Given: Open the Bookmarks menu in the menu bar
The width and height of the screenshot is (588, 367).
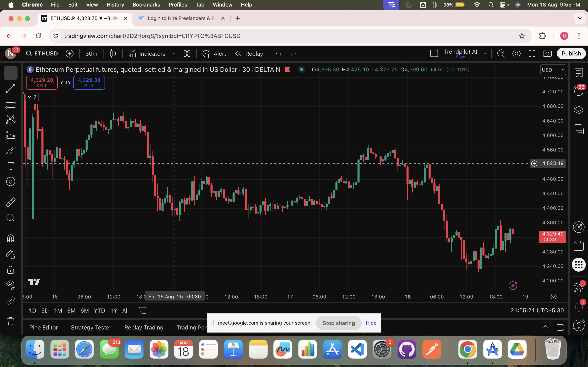Looking at the screenshot, I should 146,5.
